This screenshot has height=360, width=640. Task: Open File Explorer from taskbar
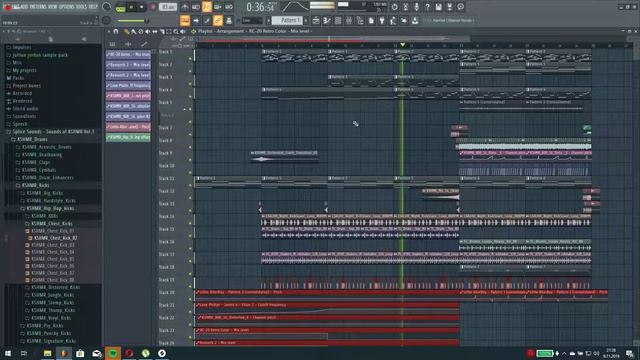click(x=47, y=353)
